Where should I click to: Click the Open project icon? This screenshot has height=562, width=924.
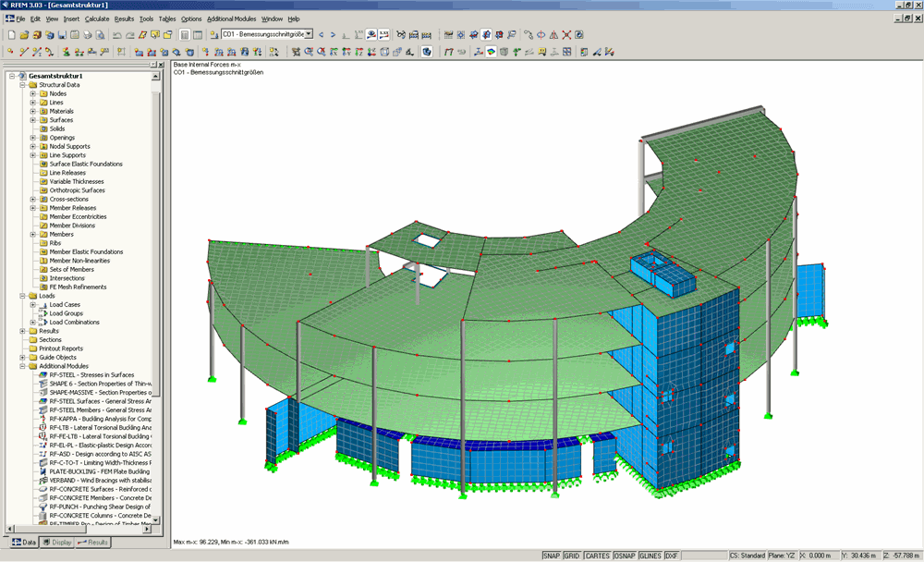pos(25,35)
